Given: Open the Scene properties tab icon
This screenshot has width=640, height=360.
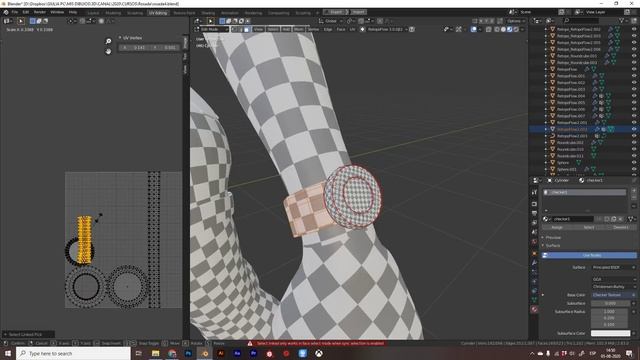Looking at the screenshot, I should 534,232.
